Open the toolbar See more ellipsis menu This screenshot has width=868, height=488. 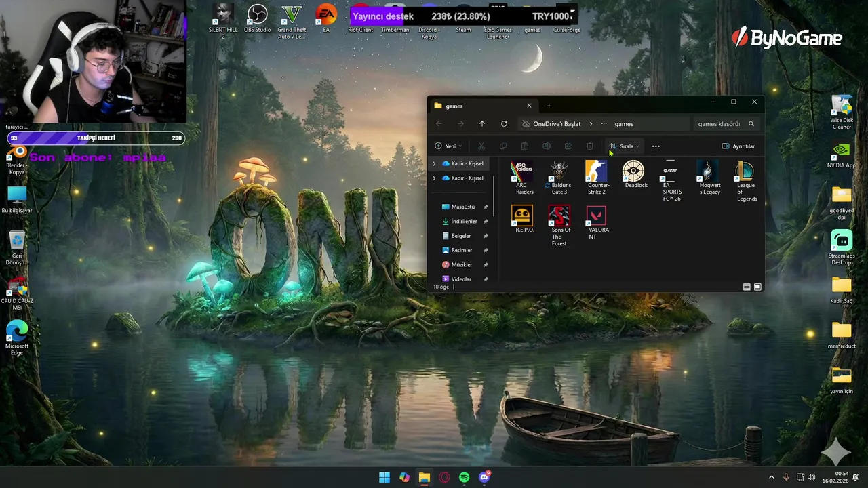click(x=656, y=146)
